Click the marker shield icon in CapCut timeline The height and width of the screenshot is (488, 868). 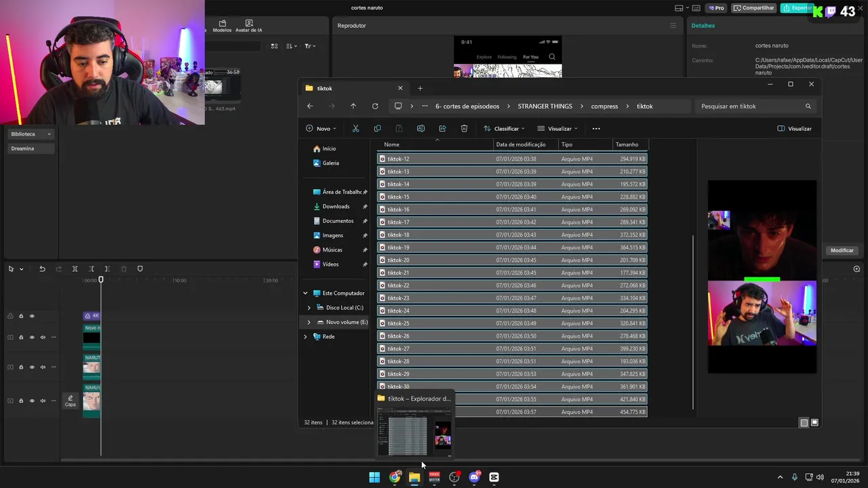140,269
